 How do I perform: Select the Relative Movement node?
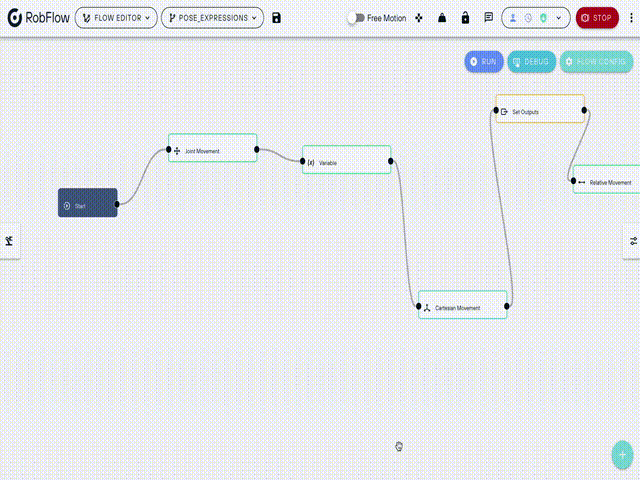click(x=607, y=179)
